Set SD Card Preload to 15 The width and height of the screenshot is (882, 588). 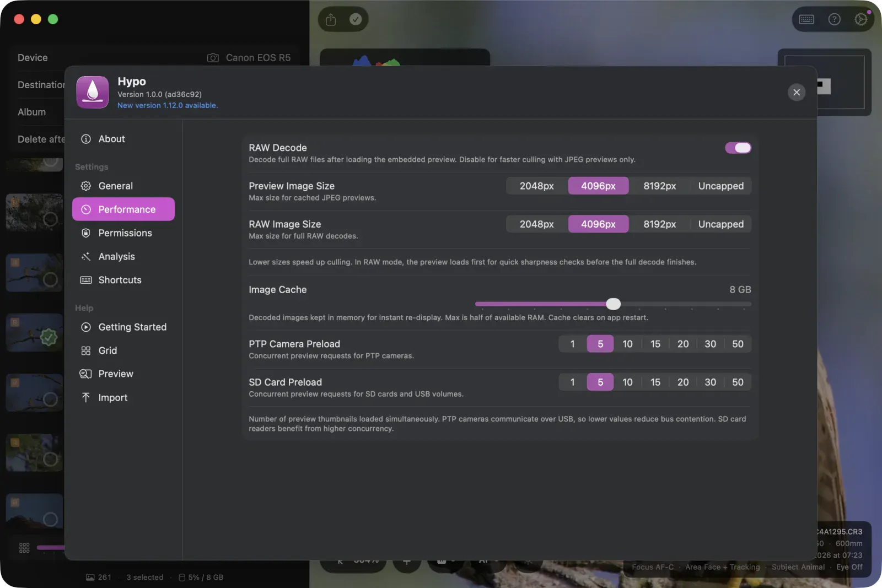pyautogui.click(x=655, y=382)
